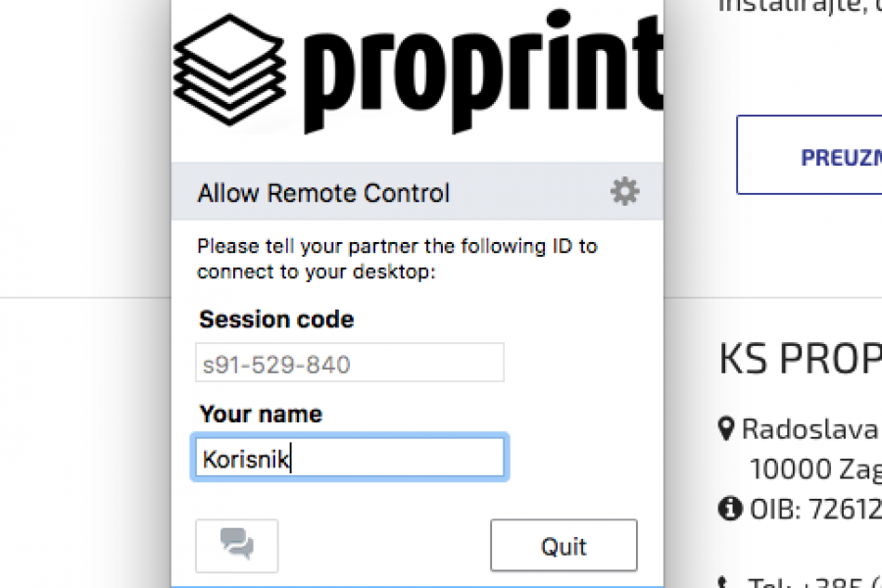Click the info icon next to OIB
The image size is (882, 588).
[x=729, y=509]
